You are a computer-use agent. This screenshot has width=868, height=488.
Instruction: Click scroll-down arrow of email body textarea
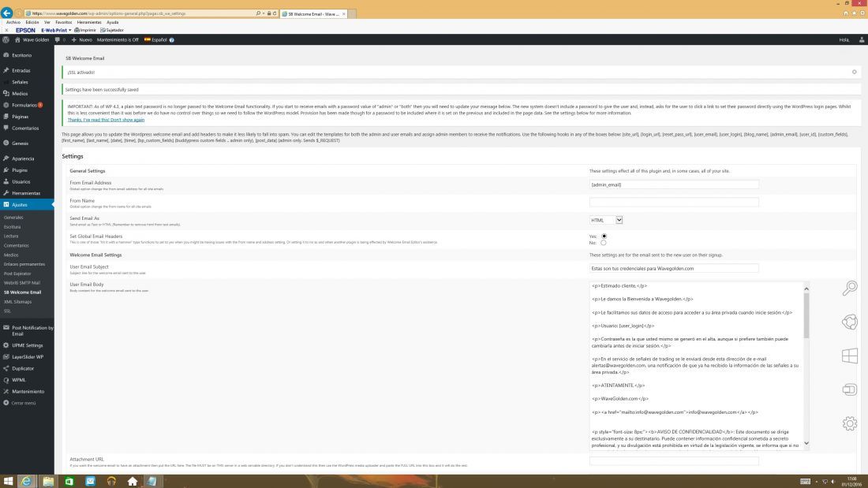click(806, 443)
